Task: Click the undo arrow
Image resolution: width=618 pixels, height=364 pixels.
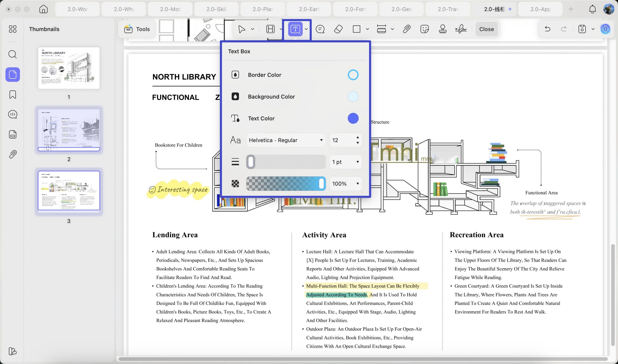Action: click(x=547, y=29)
